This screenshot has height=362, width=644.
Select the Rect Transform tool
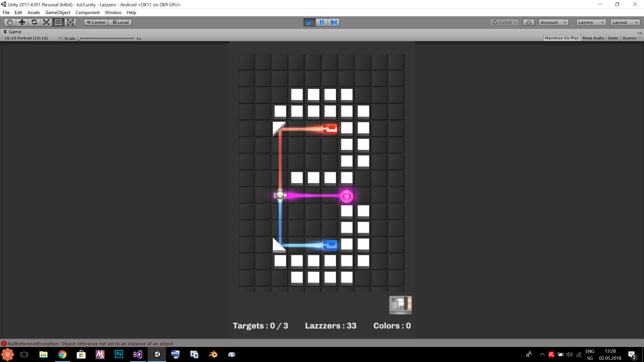click(x=58, y=22)
